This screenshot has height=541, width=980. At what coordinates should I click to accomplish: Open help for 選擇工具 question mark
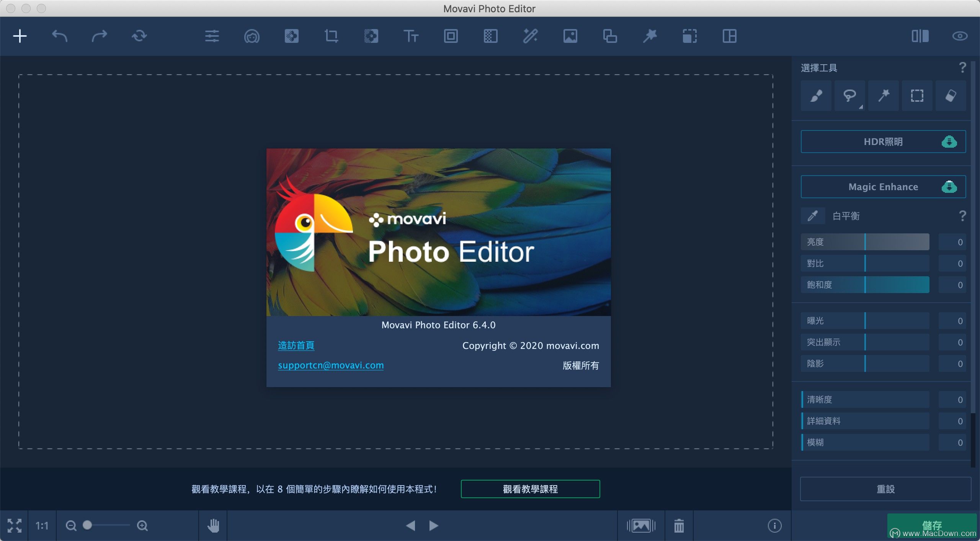tap(962, 68)
